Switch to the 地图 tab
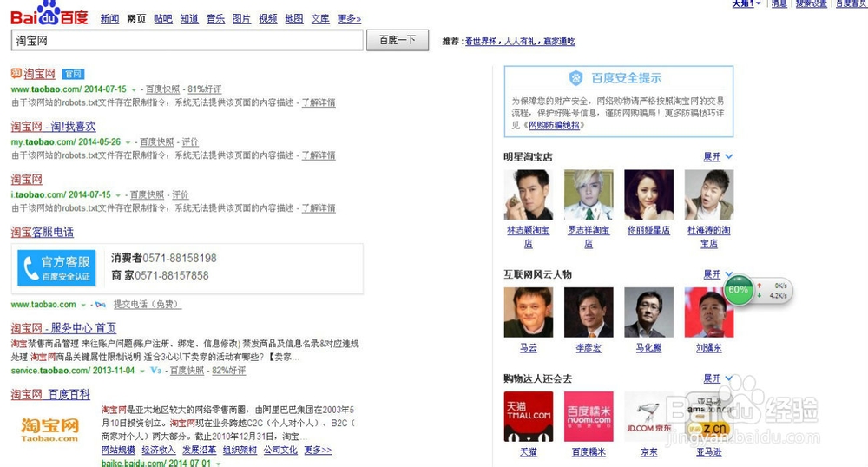The image size is (868, 467). coord(294,19)
